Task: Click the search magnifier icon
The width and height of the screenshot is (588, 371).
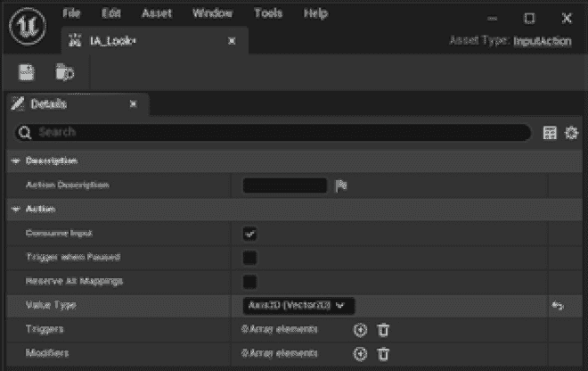Action: [25, 133]
